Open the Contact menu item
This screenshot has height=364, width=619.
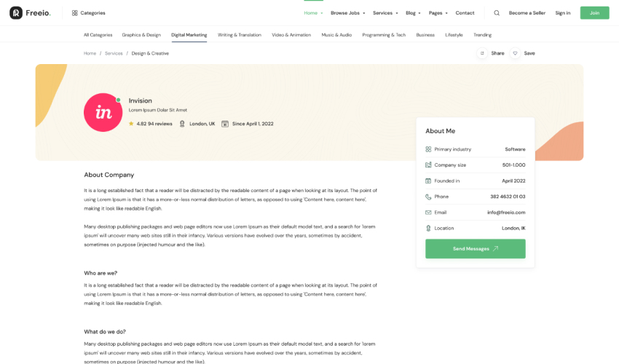pyautogui.click(x=465, y=12)
